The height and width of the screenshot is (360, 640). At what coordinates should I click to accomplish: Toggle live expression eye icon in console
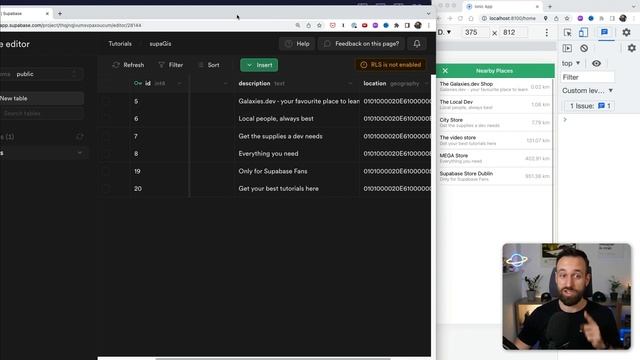[x=596, y=63]
